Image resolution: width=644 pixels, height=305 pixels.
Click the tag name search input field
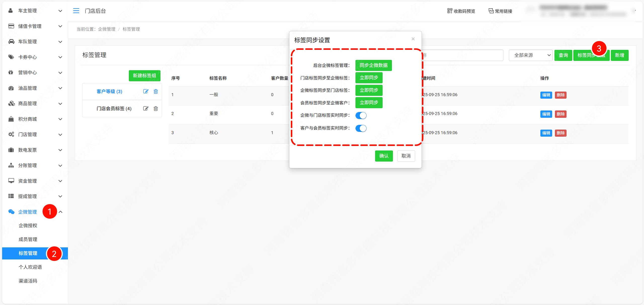point(463,55)
